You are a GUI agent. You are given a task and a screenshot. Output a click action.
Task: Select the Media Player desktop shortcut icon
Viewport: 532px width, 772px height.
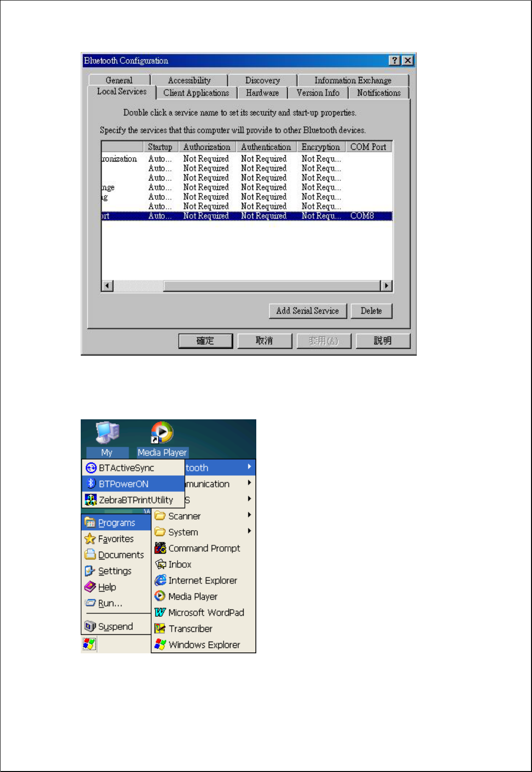[x=162, y=432]
